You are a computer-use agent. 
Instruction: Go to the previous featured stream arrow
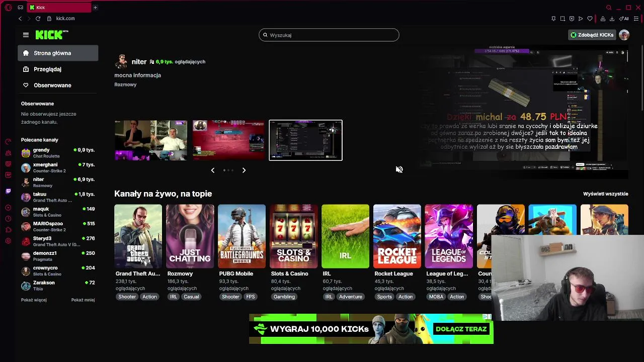(212, 170)
